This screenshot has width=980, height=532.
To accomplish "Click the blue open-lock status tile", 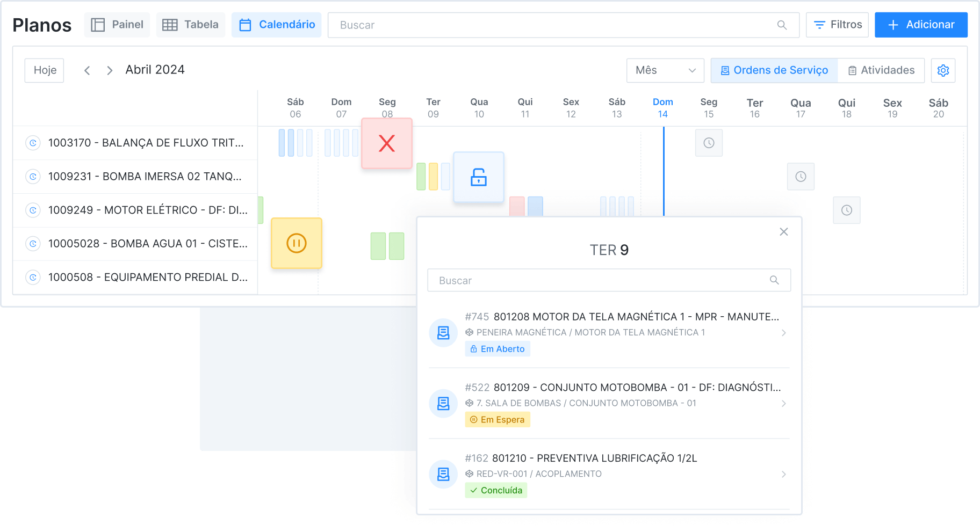I will tap(479, 177).
